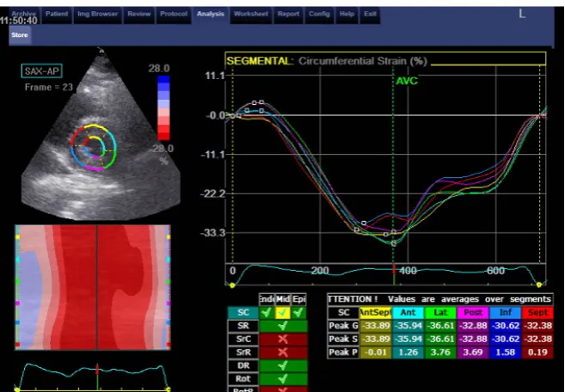Click the Peak S row label
The image size is (565, 392).
[343, 339]
